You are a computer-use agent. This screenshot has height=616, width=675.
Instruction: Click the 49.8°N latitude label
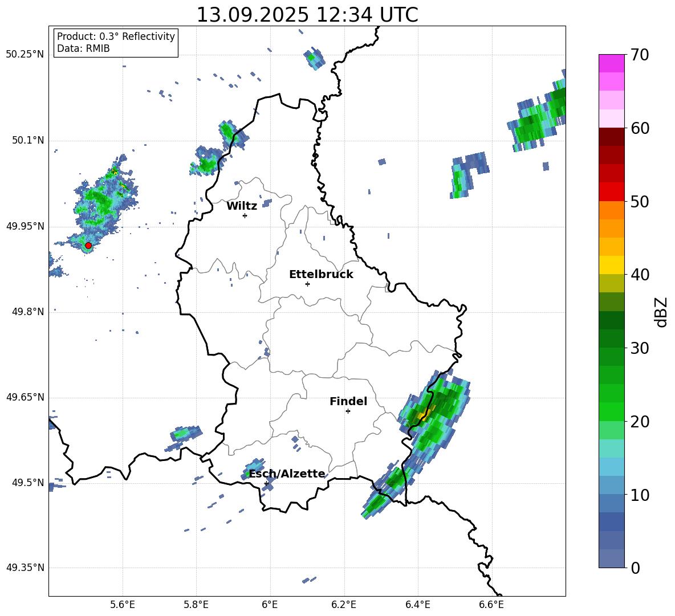(28, 312)
